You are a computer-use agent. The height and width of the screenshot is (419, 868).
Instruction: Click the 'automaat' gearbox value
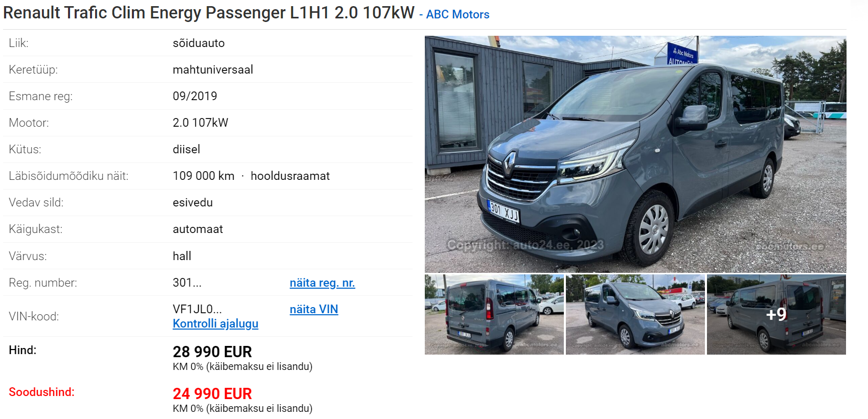coord(198,229)
